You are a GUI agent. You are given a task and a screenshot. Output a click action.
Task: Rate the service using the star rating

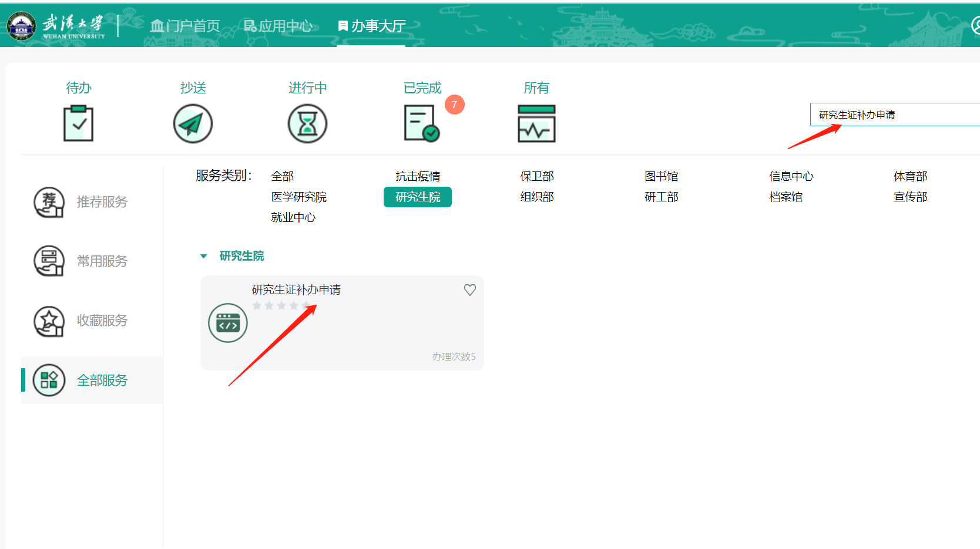pyautogui.click(x=281, y=306)
